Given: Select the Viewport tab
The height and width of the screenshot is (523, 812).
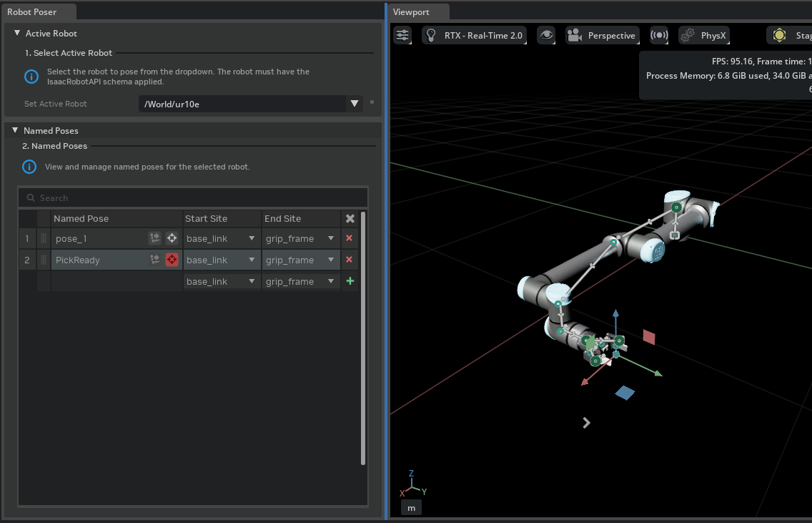Looking at the screenshot, I should tap(411, 11).
